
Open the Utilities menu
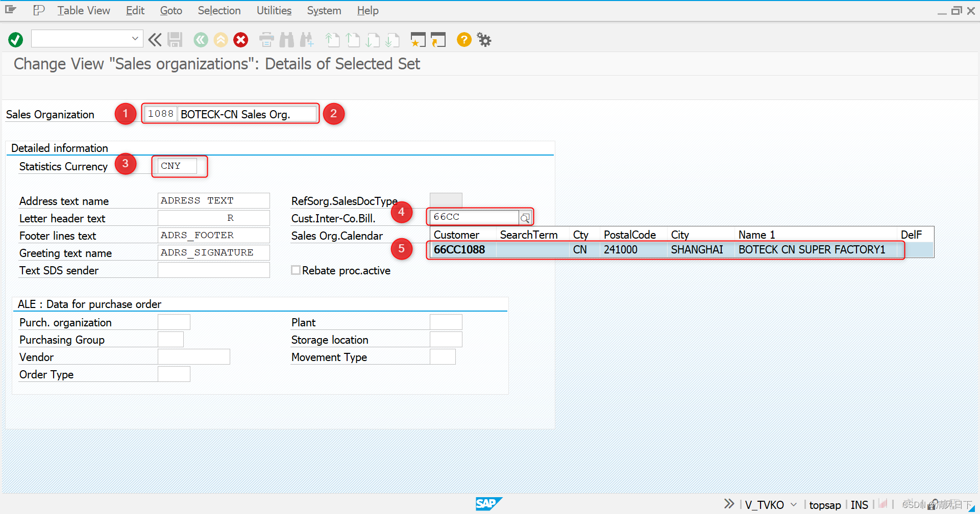[x=274, y=10]
